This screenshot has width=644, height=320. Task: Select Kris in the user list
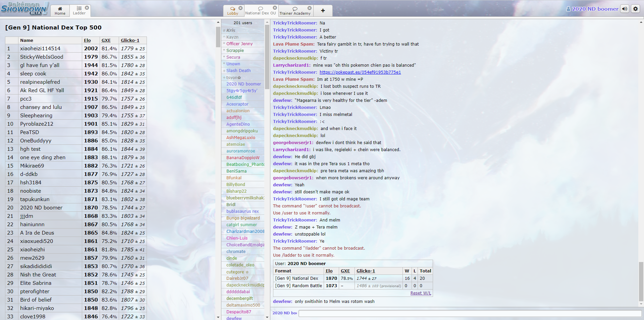pyautogui.click(x=231, y=30)
